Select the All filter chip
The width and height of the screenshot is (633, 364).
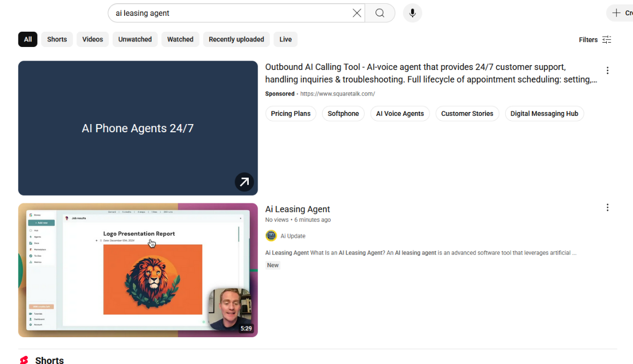tap(27, 39)
